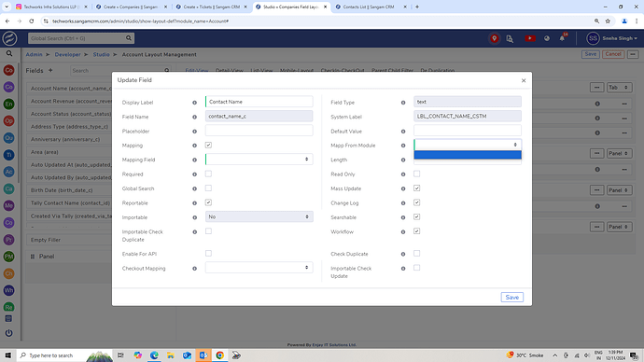Enable the Required checkbox
The height and width of the screenshot is (362, 644).
pyautogui.click(x=208, y=174)
